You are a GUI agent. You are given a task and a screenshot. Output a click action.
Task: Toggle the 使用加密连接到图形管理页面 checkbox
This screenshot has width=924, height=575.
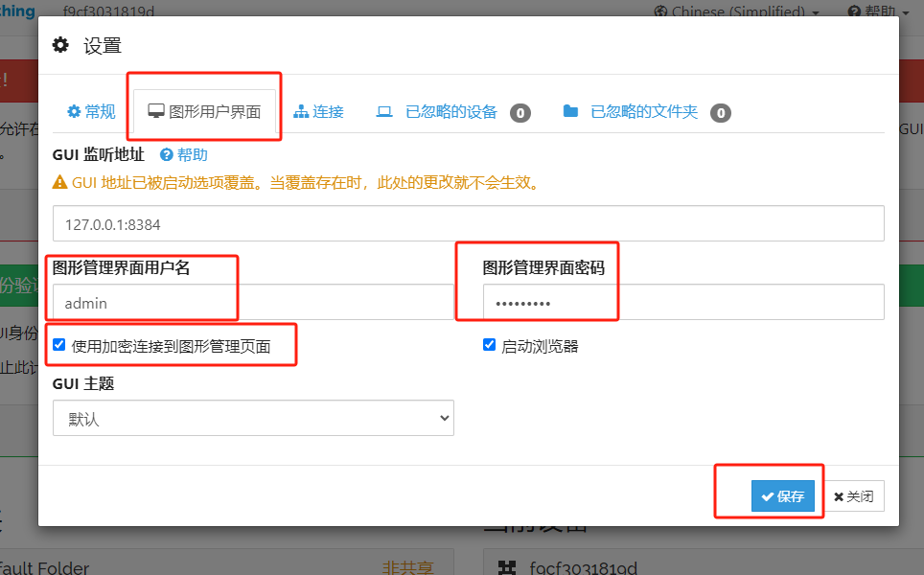click(58, 345)
